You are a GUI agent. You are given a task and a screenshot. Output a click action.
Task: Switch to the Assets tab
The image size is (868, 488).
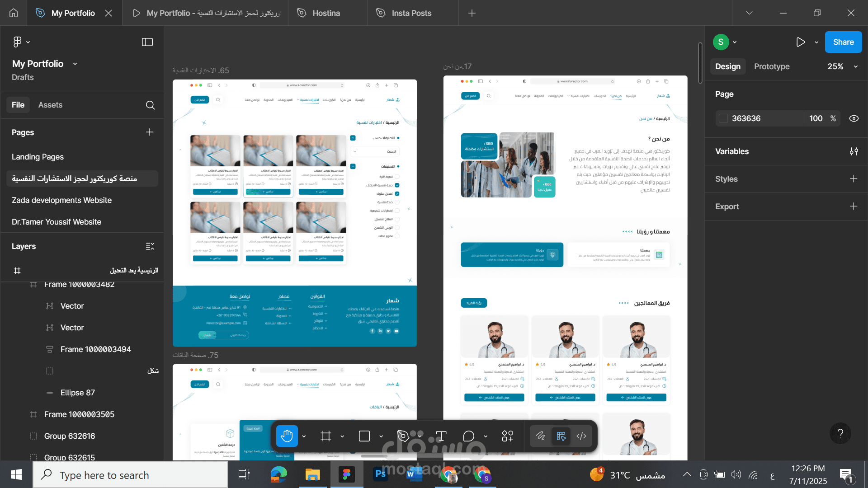coord(50,105)
